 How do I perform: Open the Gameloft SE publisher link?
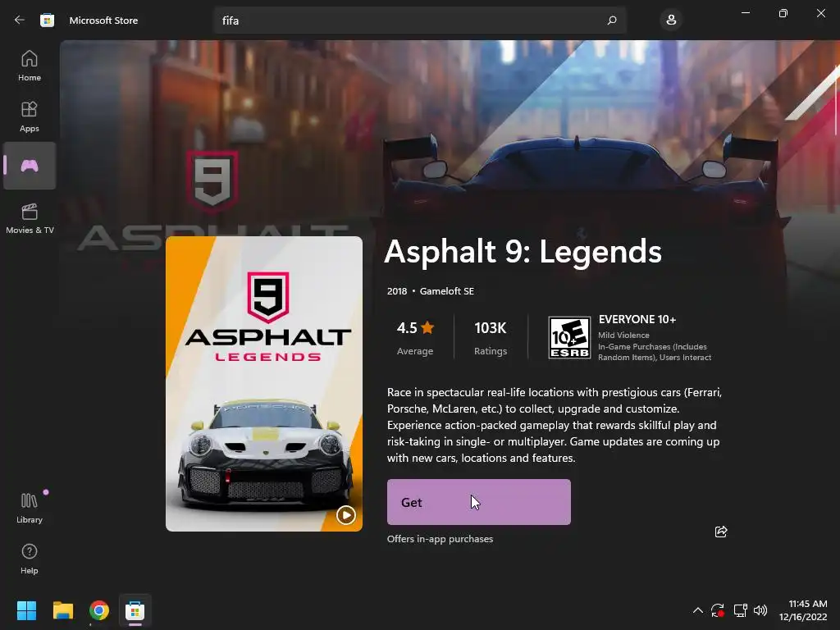coord(447,291)
